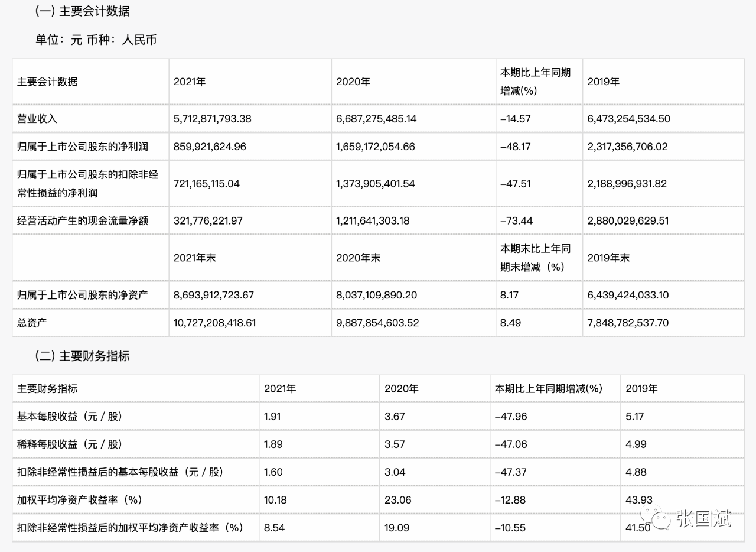Viewport: 756px width, 552px height.
Task: Select the cash flow change value −73.44
Action: 516,220
